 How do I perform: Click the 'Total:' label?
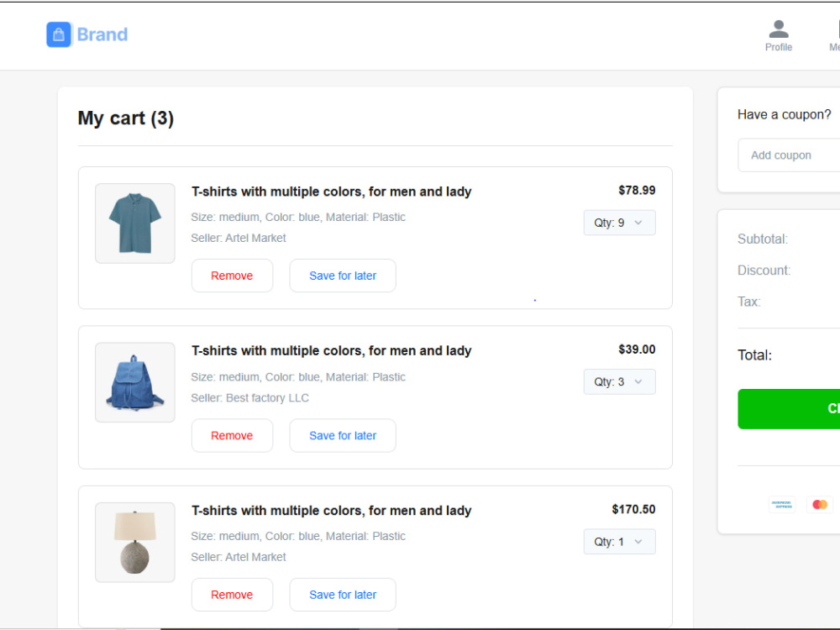(x=755, y=355)
